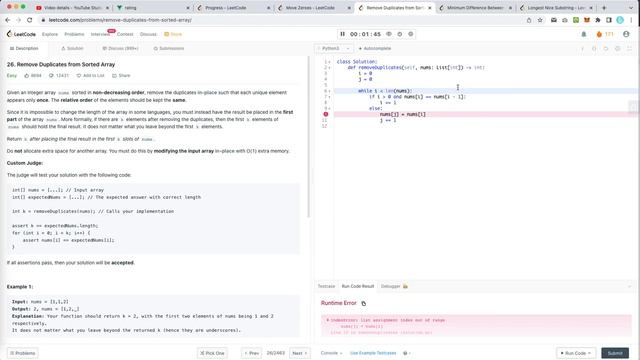Click the description panel scrollbar
The height and width of the screenshot is (360, 640).
point(309,137)
